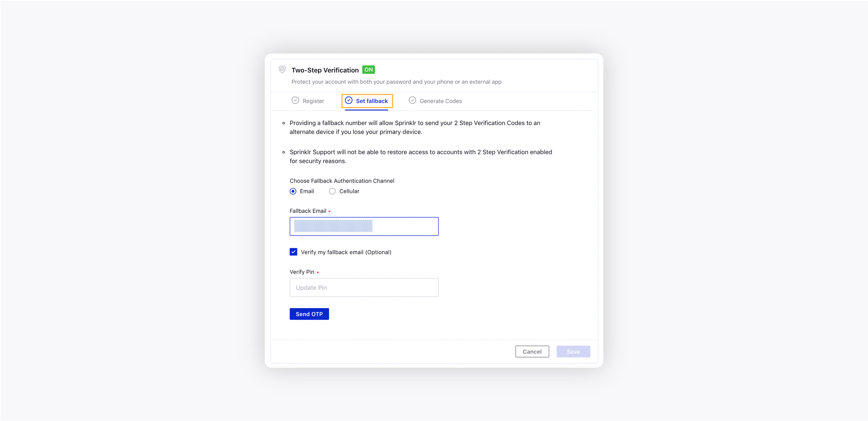
Task: Click the blue checkmark icon beside Set fallback
Action: (x=348, y=100)
